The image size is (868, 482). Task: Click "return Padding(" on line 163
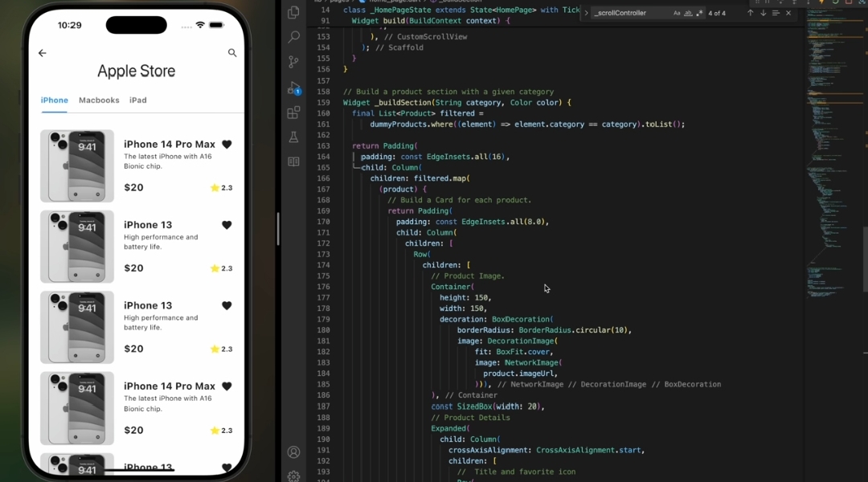[385, 146]
